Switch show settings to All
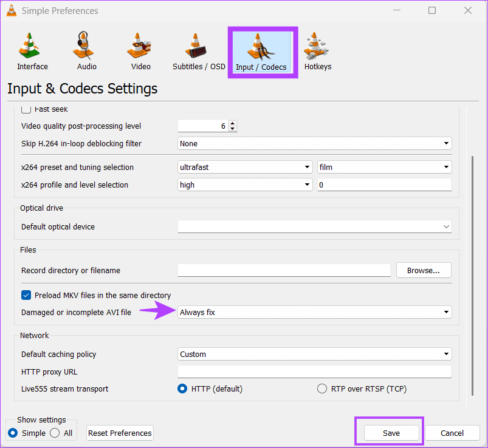 point(55,433)
